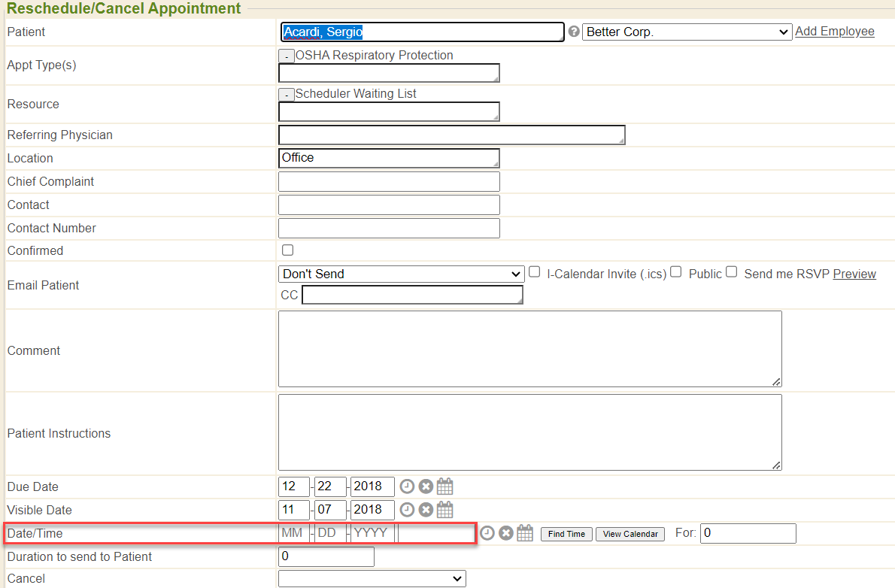Open the Better Corp. company dropdown
Viewport: 895px width, 588px height.
687,32
